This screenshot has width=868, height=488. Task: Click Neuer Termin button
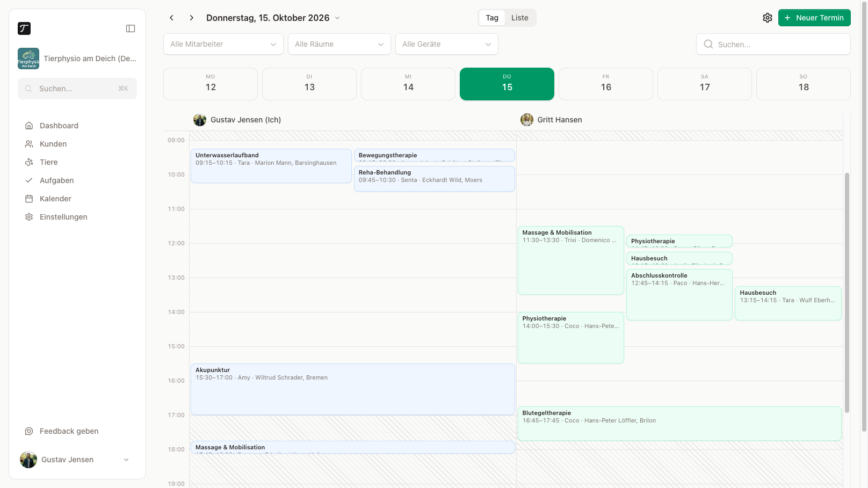pos(814,18)
